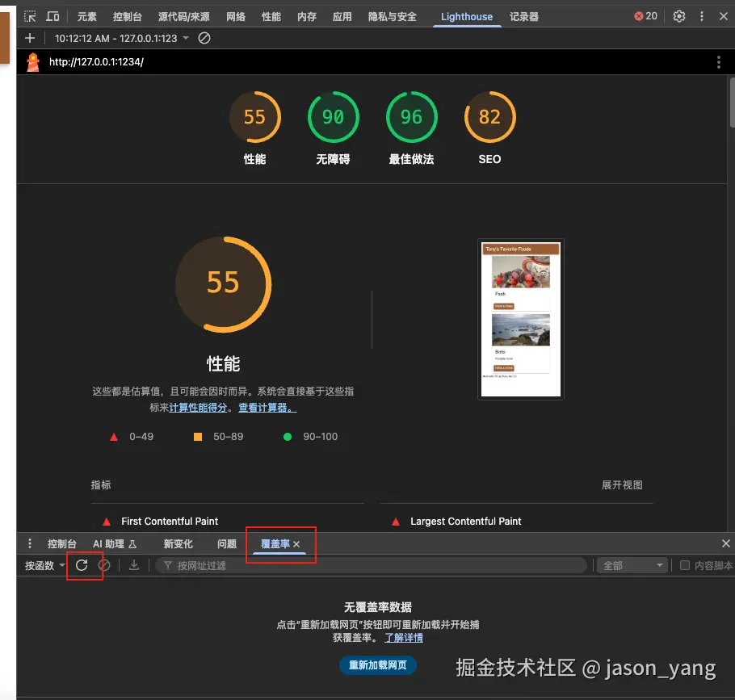This screenshot has width=735, height=700.
Task: Focus the 按网址过滤 filter field
Action: click(x=370, y=565)
